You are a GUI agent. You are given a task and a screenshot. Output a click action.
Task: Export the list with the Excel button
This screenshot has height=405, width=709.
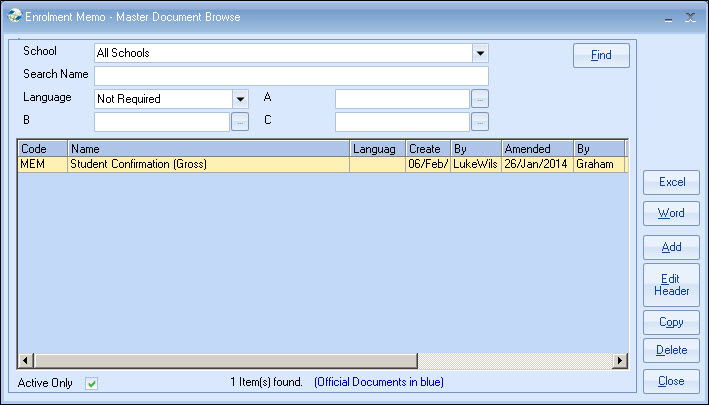[671, 182]
